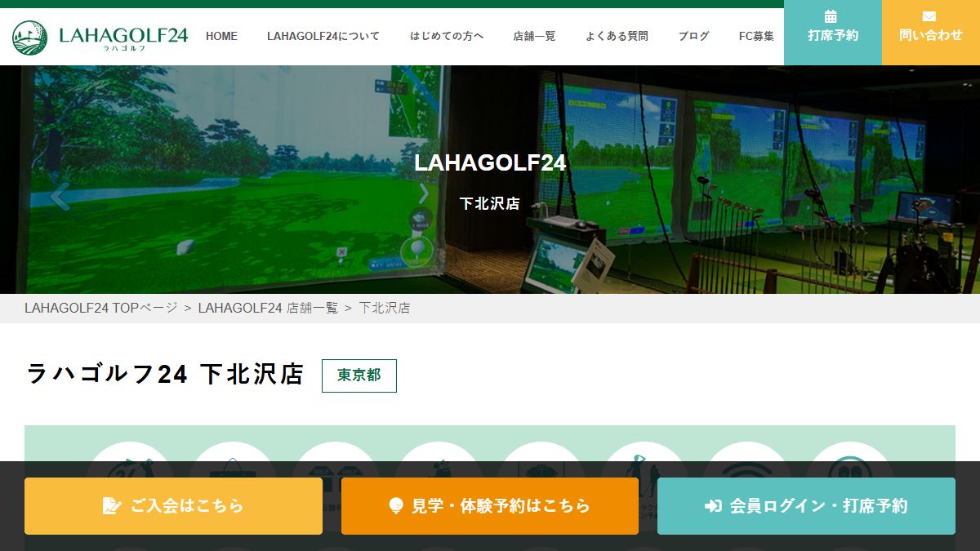Open 店舗一覧 in the navigation bar

coord(534,36)
